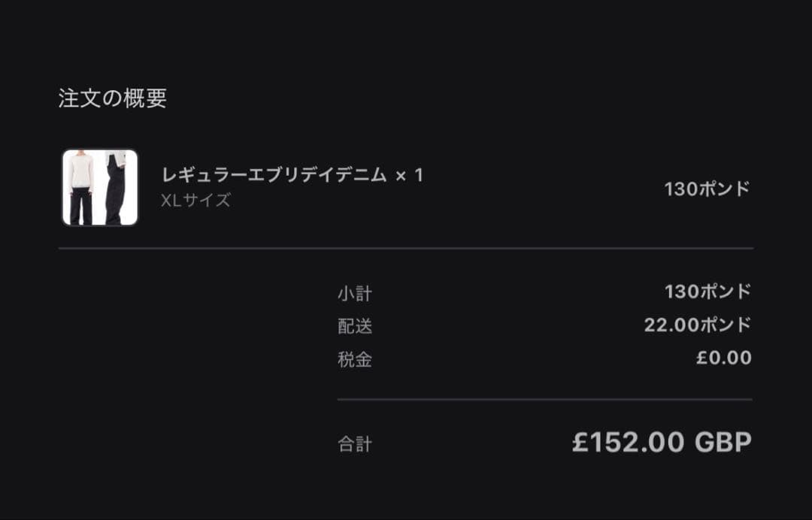Click the divider line below product row
812x520 pixels.
406,248
